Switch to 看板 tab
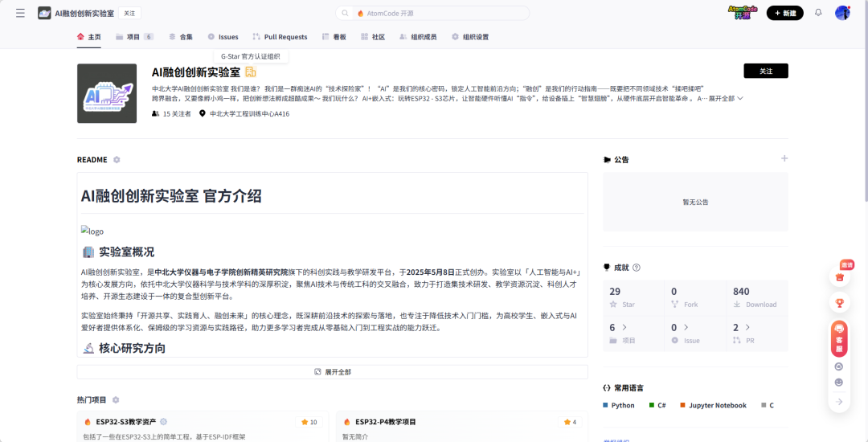Viewport: 868px width, 442px height. 334,37
